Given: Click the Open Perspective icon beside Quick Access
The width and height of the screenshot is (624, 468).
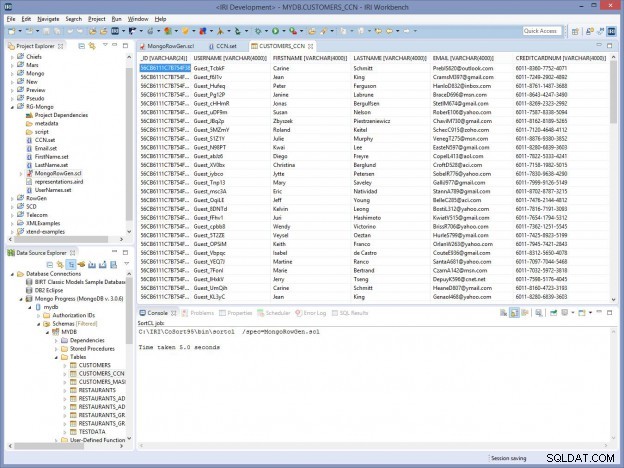Looking at the screenshot, I should 575,31.
